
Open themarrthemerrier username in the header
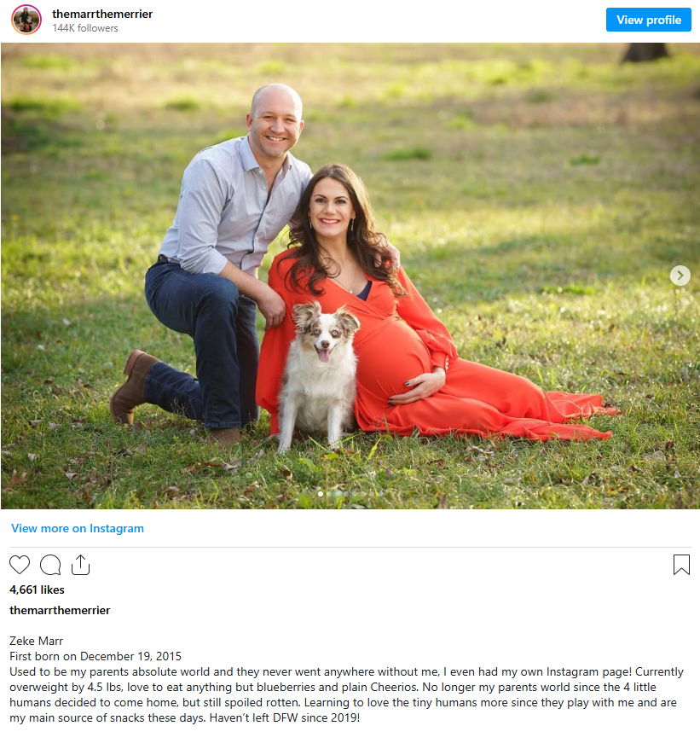[x=102, y=14]
